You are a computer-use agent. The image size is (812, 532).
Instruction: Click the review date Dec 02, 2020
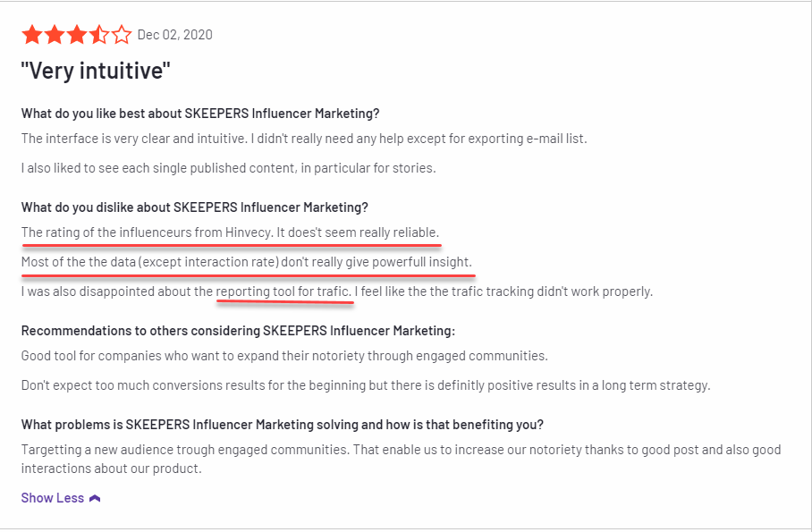175,35
